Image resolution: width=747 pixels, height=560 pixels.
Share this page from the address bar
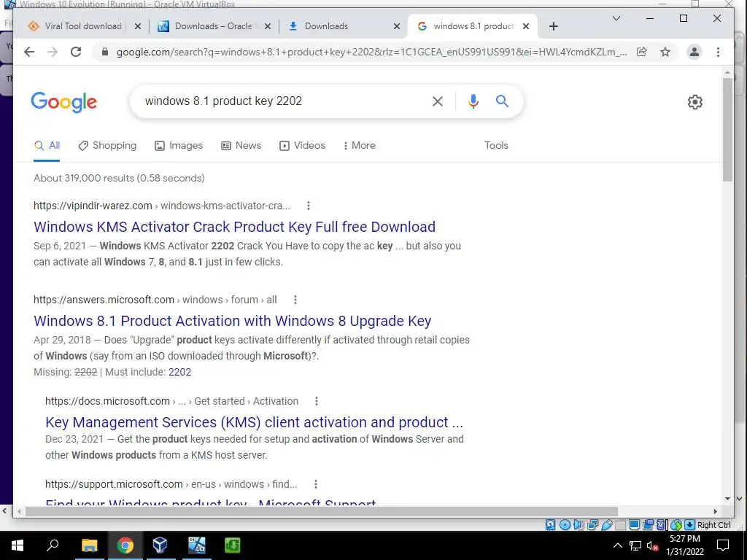pos(642,52)
